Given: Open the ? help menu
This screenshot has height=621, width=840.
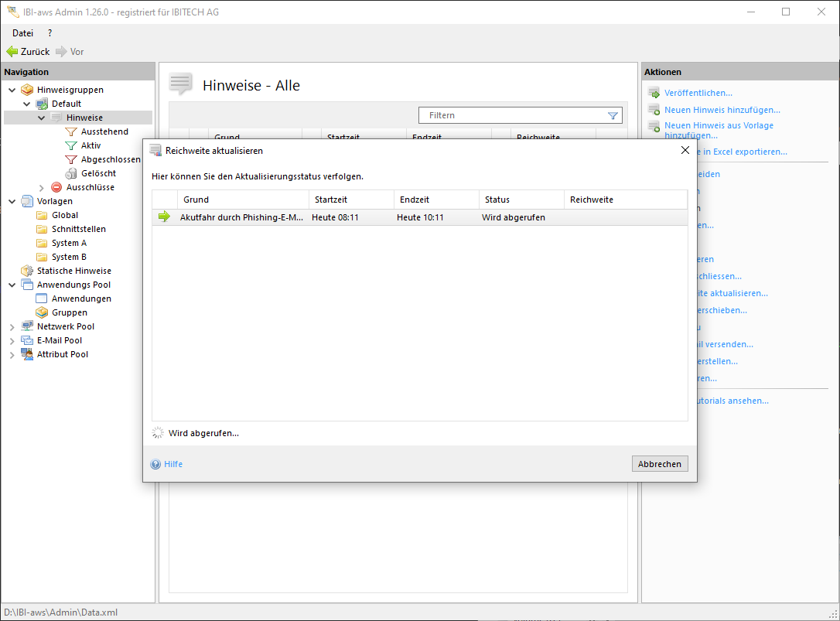Looking at the screenshot, I should pos(50,33).
